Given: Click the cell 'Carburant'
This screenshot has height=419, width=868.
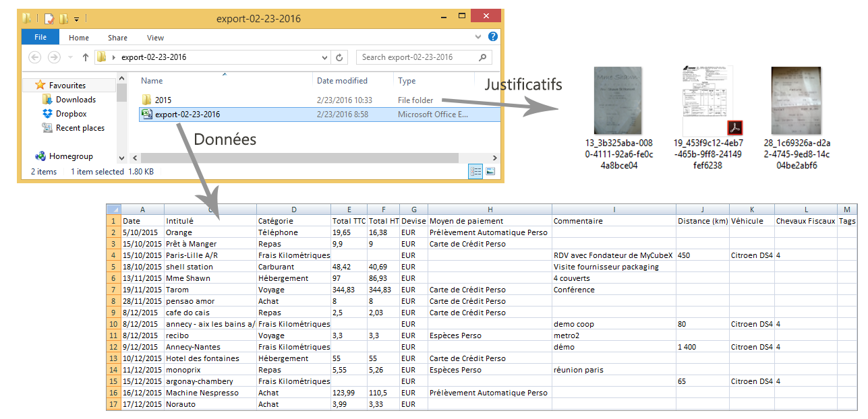Looking at the screenshot, I should coord(293,267).
